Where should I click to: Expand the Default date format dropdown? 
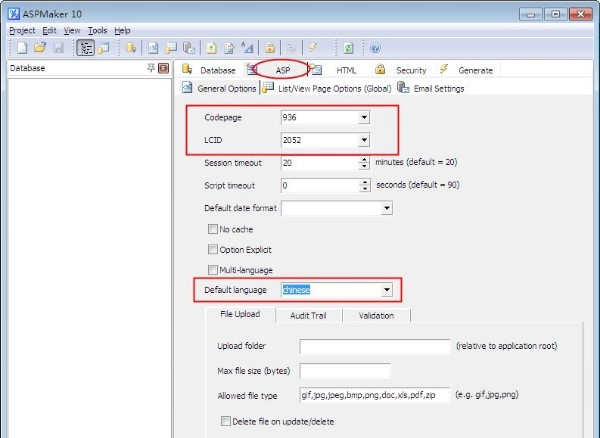pyautogui.click(x=387, y=209)
